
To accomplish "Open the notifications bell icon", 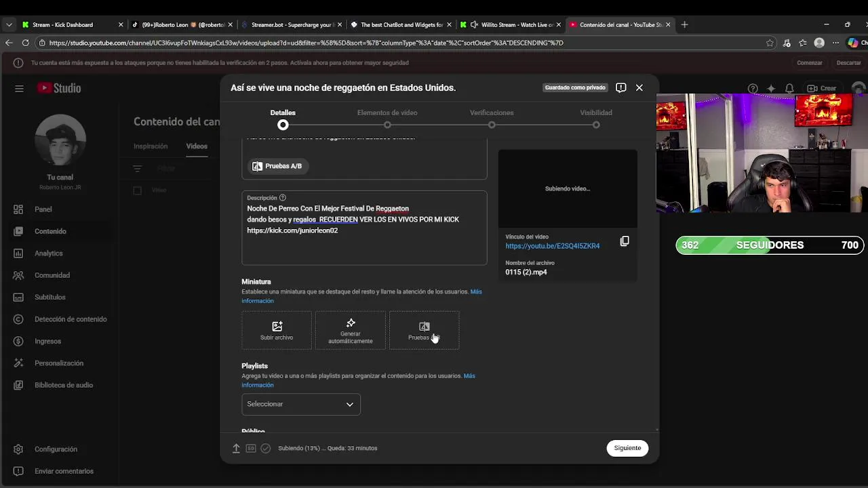I will tap(789, 88).
